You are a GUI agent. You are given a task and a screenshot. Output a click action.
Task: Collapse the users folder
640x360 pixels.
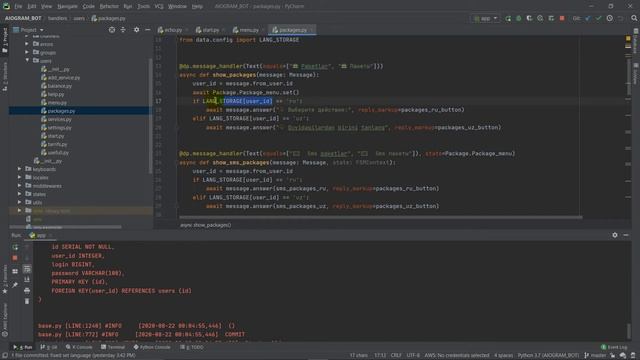coord(27,60)
